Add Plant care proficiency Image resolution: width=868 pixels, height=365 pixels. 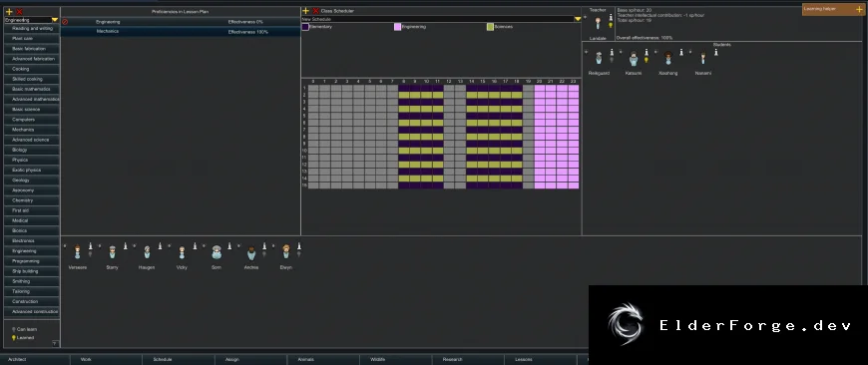32,39
